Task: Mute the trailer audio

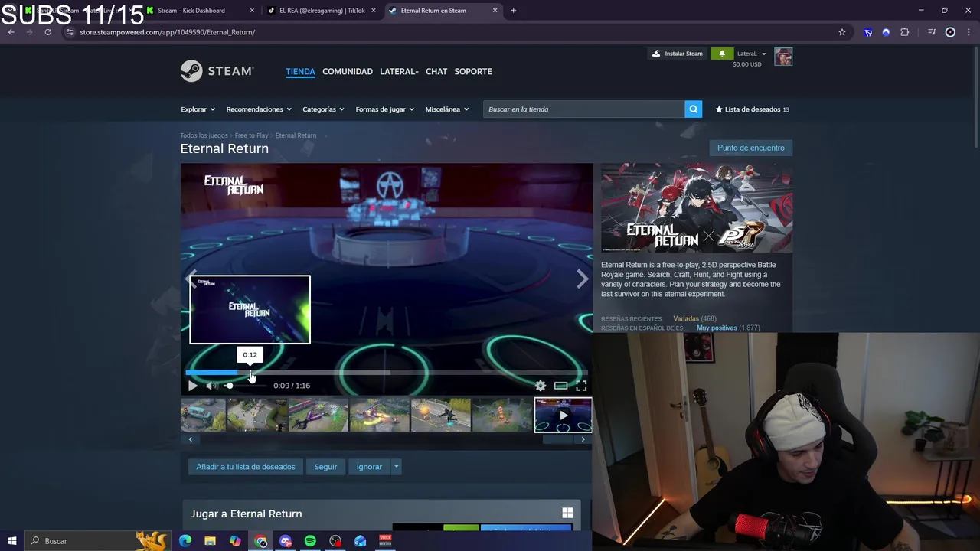Action: click(211, 386)
